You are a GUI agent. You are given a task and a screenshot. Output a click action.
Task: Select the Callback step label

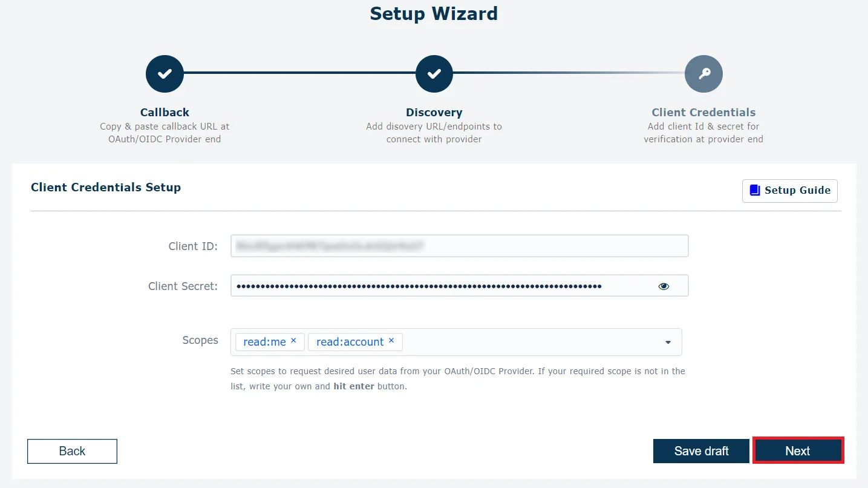(x=165, y=112)
